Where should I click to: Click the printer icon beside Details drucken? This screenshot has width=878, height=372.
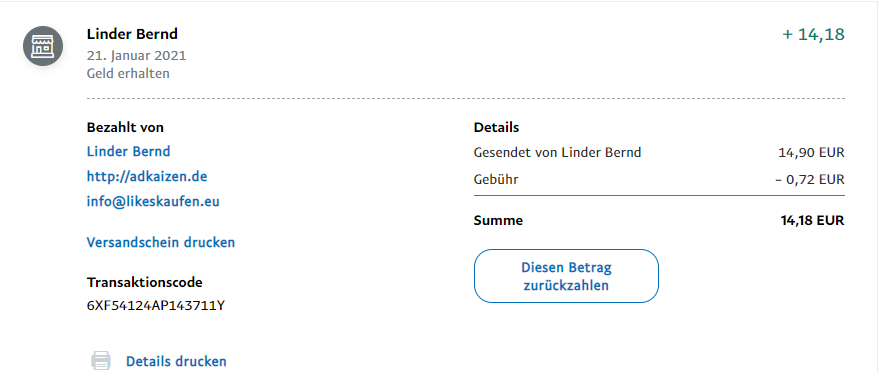(x=101, y=361)
